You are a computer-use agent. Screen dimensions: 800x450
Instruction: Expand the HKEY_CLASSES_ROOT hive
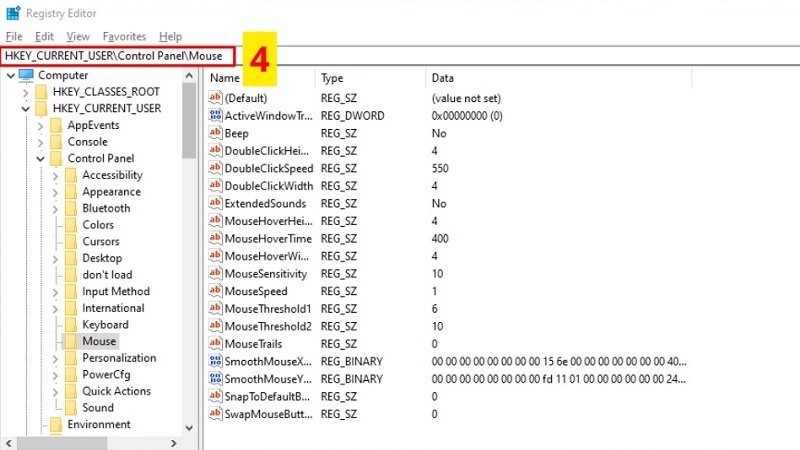pyautogui.click(x=26, y=92)
